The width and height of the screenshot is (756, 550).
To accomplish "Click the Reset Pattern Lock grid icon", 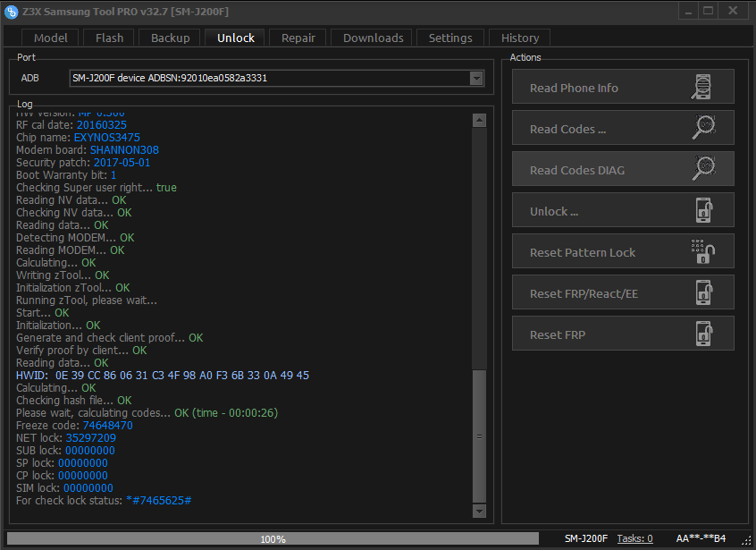I will (x=702, y=251).
